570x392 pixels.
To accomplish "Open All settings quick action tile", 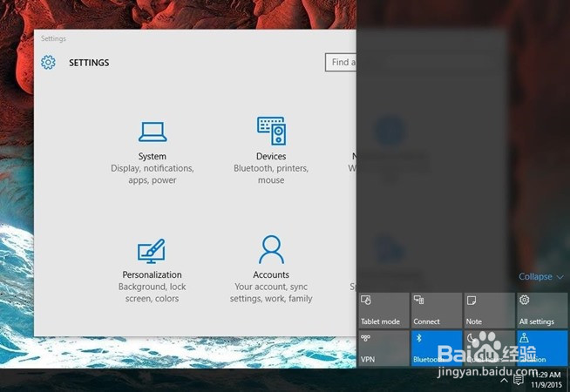I will coord(542,311).
